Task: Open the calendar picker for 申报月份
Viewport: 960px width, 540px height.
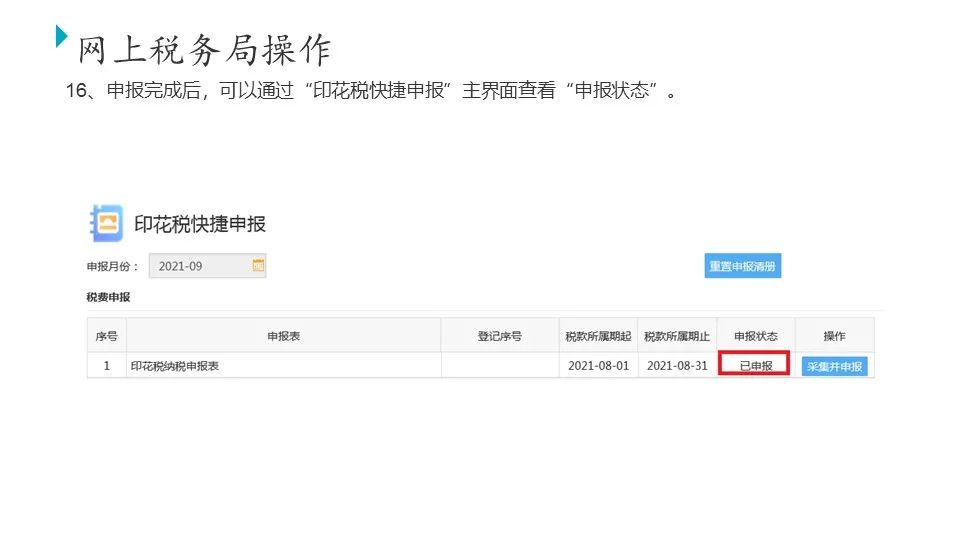Action: click(258, 265)
